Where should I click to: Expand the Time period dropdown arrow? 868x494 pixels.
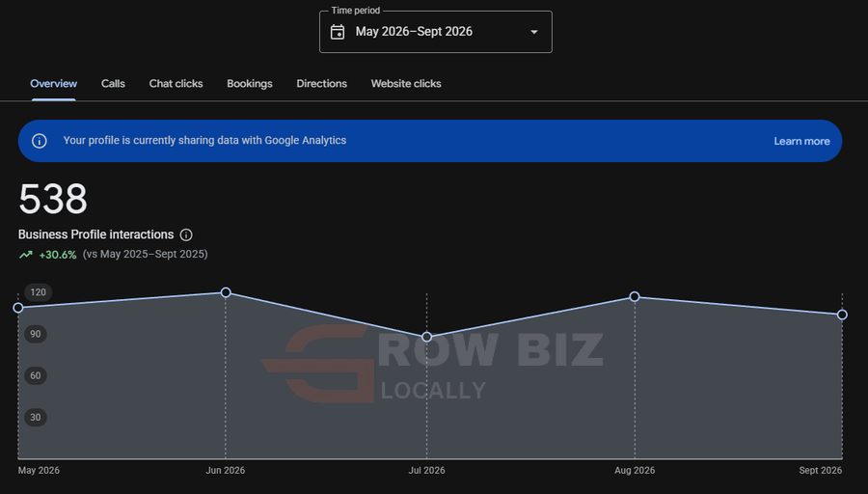point(534,32)
